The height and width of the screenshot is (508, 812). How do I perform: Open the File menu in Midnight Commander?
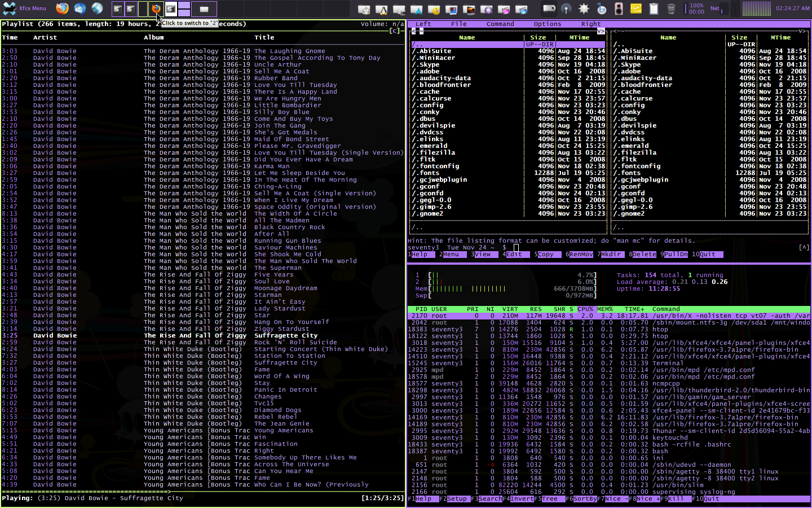click(459, 24)
